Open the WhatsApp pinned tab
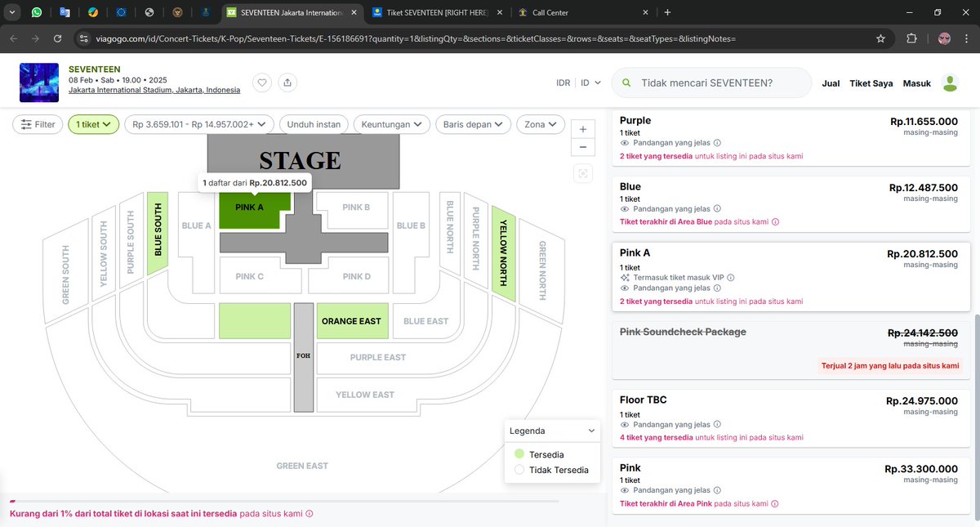980x527 pixels. [x=38, y=12]
